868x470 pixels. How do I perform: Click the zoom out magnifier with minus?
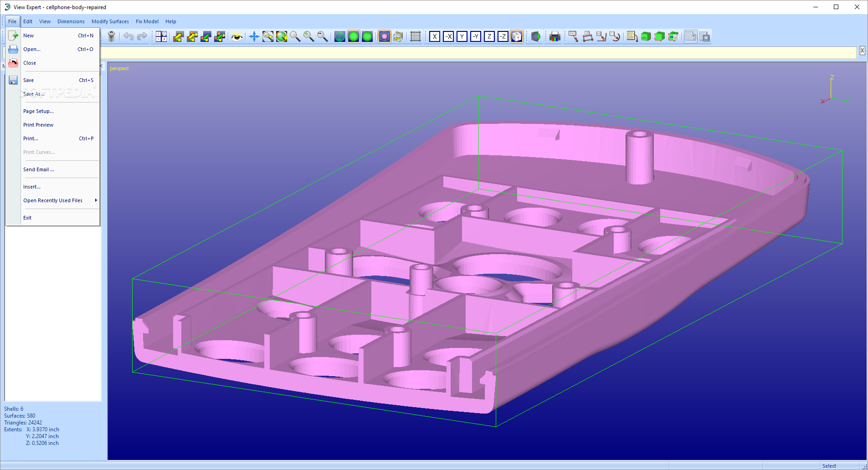323,36
